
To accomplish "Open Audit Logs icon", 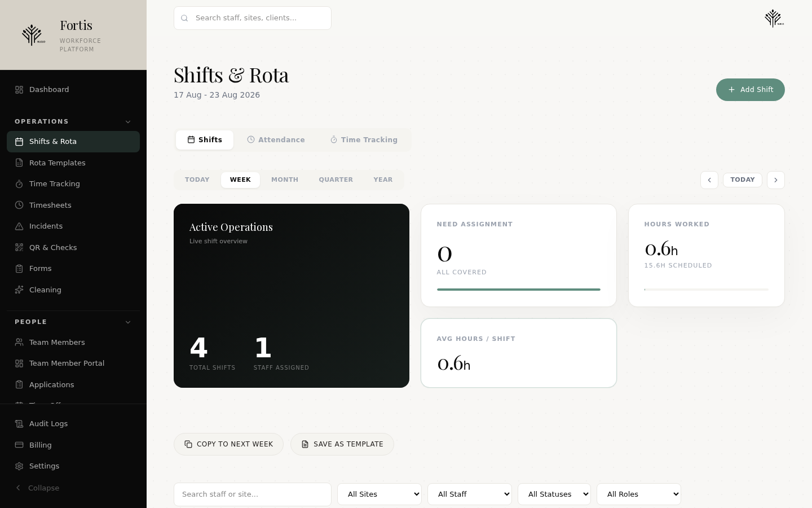I will 19,424.
